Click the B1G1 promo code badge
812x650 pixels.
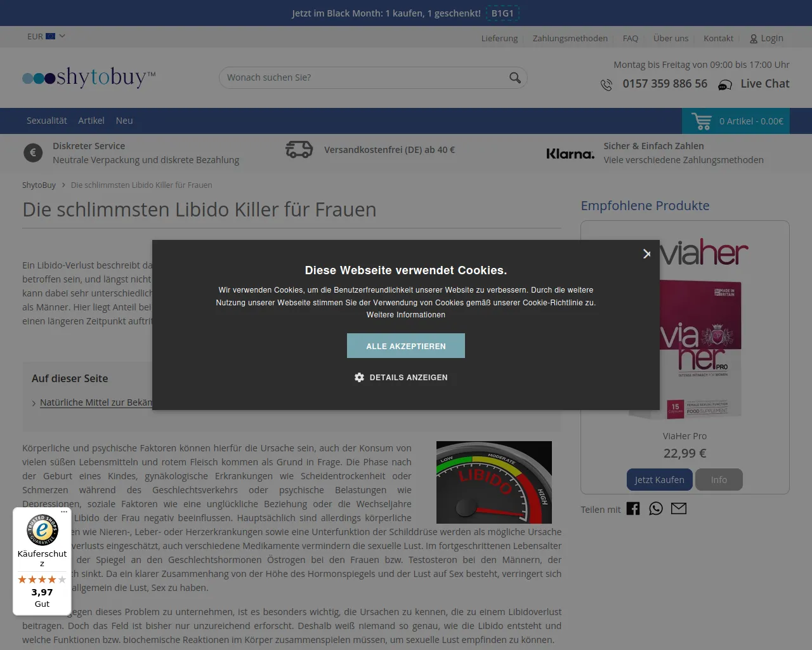coord(502,13)
